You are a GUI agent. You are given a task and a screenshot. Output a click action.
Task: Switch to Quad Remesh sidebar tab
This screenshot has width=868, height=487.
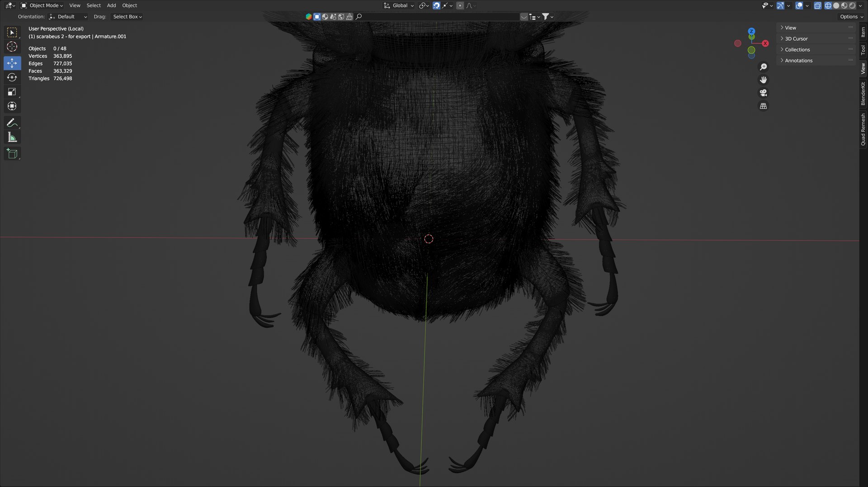click(863, 129)
